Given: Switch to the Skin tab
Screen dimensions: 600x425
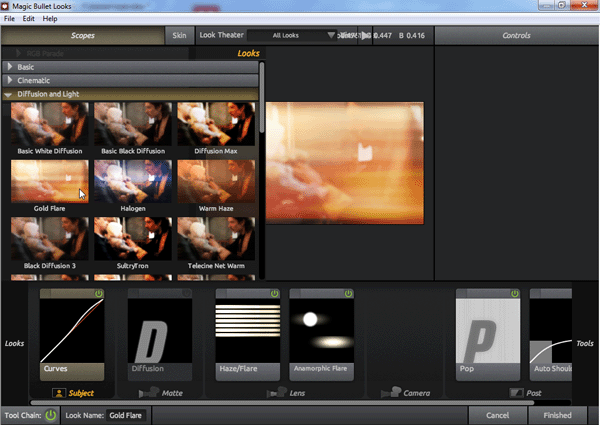Looking at the screenshot, I should (x=179, y=36).
